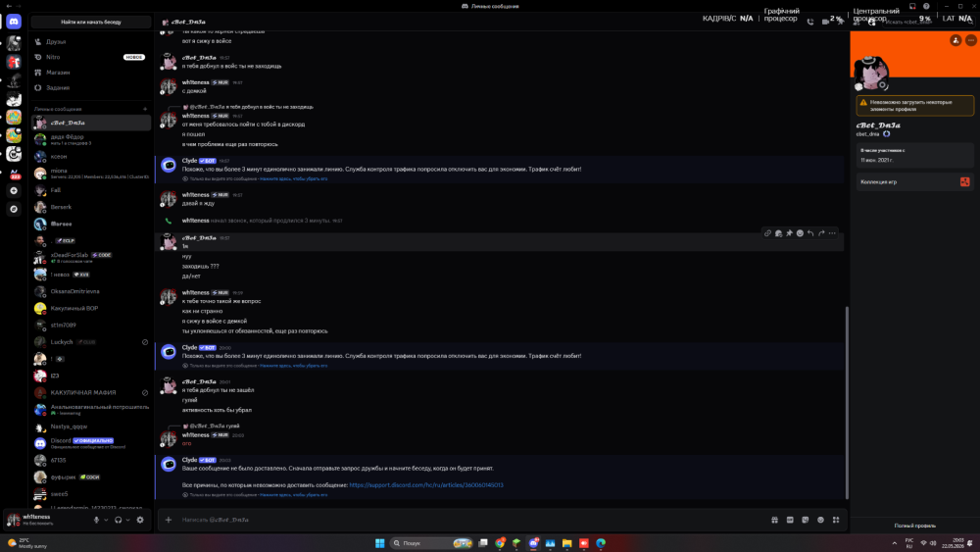This screenshot has height=552, width=980.
Task: Click the add a server plus icon
Action: point(14,190)
